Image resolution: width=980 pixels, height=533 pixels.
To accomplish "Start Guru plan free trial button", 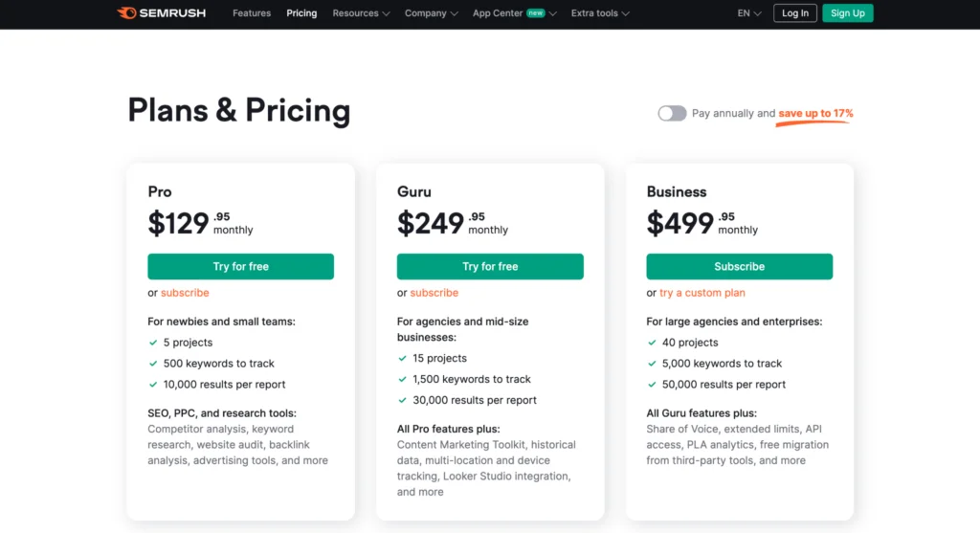I will [490, 266].
